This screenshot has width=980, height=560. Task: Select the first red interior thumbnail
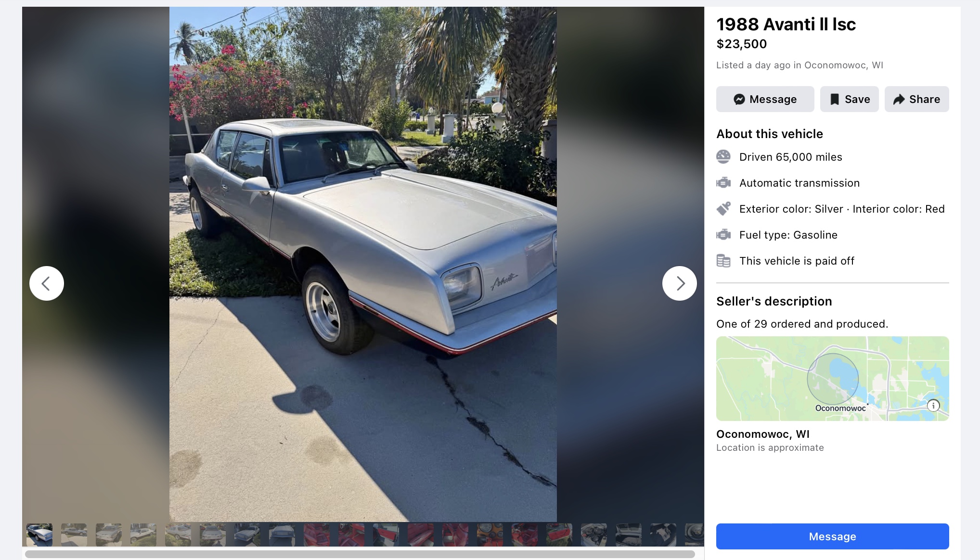pos(317,535)
